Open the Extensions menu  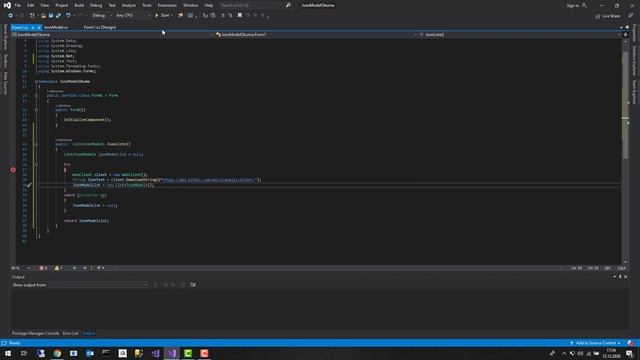[167, 5]
